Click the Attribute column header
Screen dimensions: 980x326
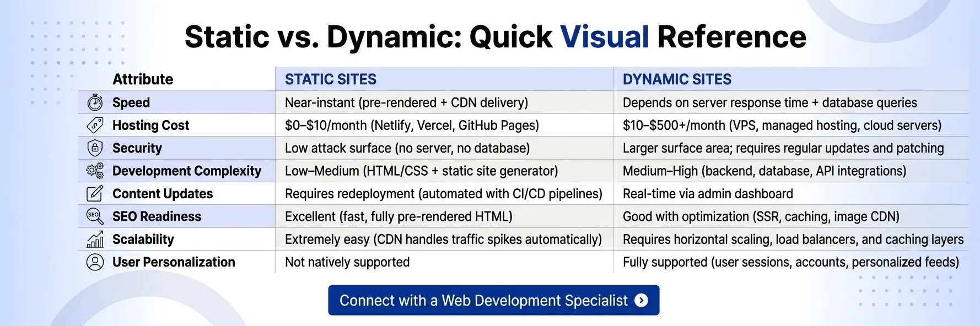(143, 79)
